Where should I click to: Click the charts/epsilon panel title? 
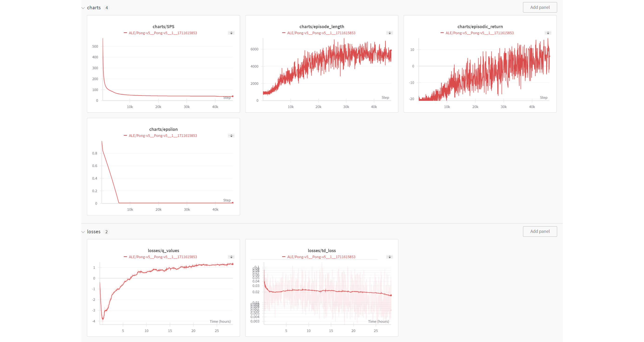pyautogui.click(x=163, y=129)
